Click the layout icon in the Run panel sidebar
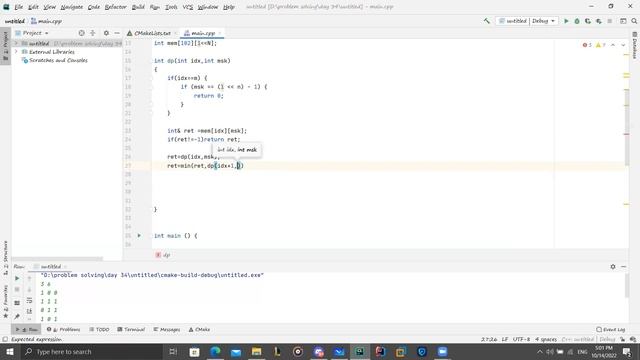This screenshot has width=640, height=360. pyautogui.click(x=17, y=303)
